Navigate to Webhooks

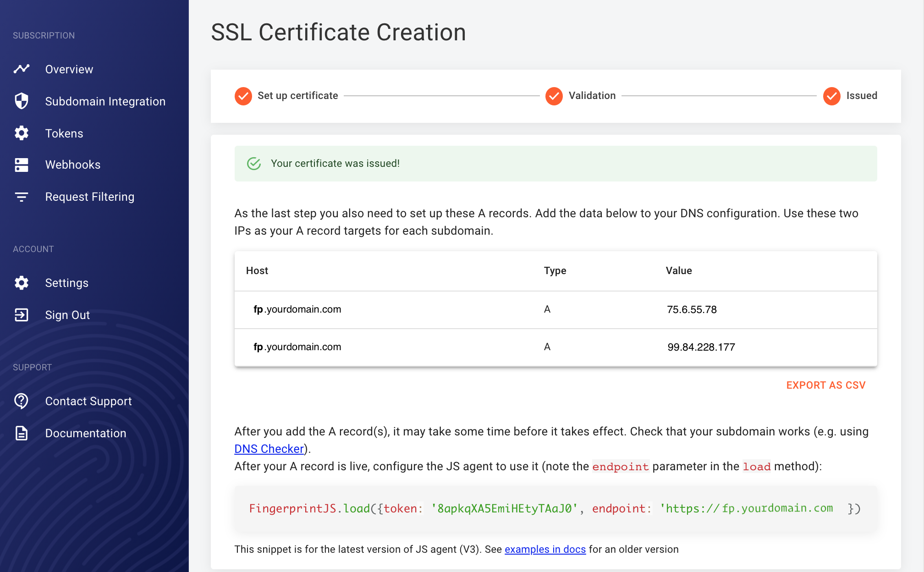tap(73, 165)
